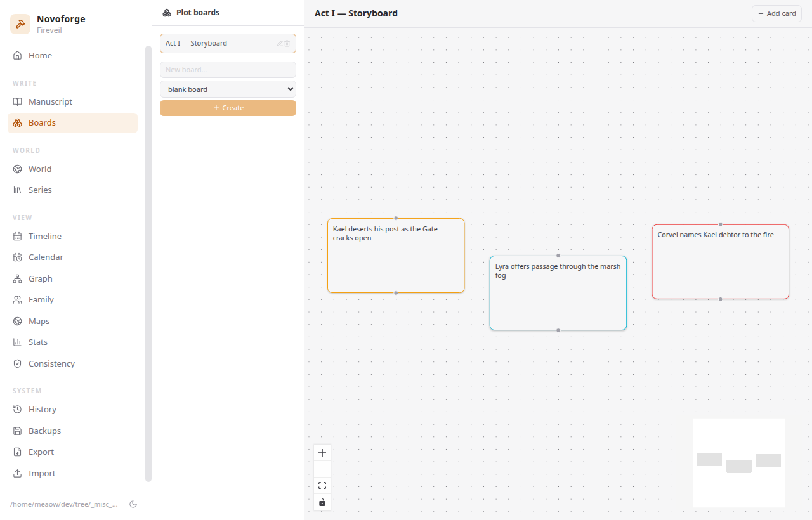Click the Plot boards panel header icon
812x520 pixels.
click(x=167, y=13)
